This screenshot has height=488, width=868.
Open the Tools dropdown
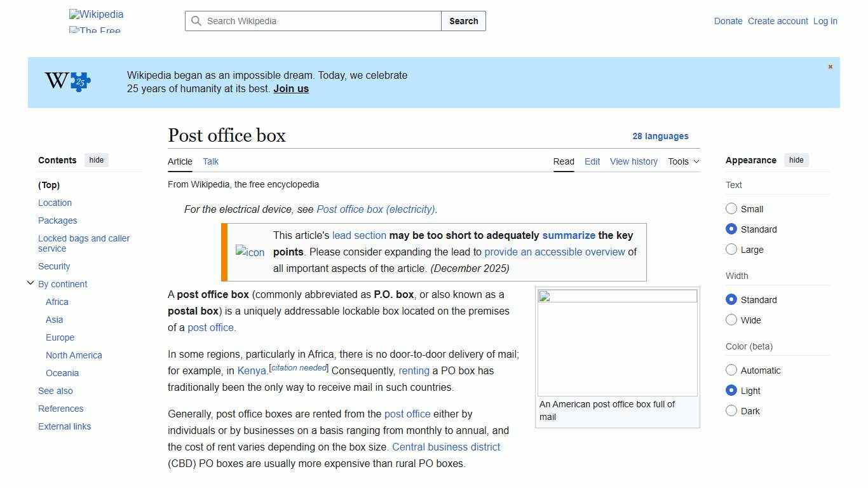(682, 161)
